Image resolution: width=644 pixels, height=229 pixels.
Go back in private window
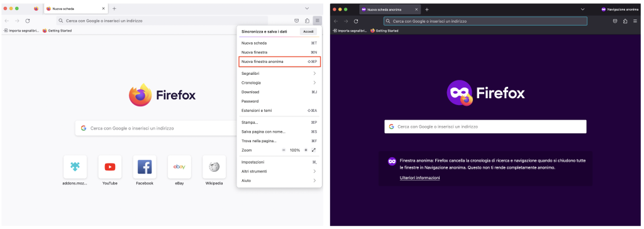pyautogui.click(x=336, y=21)
